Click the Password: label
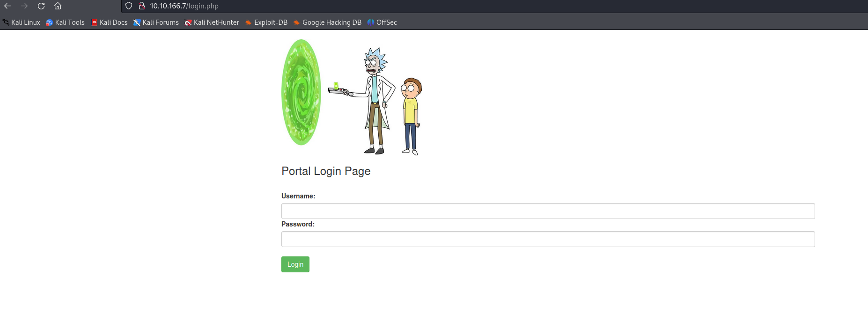 298,224
